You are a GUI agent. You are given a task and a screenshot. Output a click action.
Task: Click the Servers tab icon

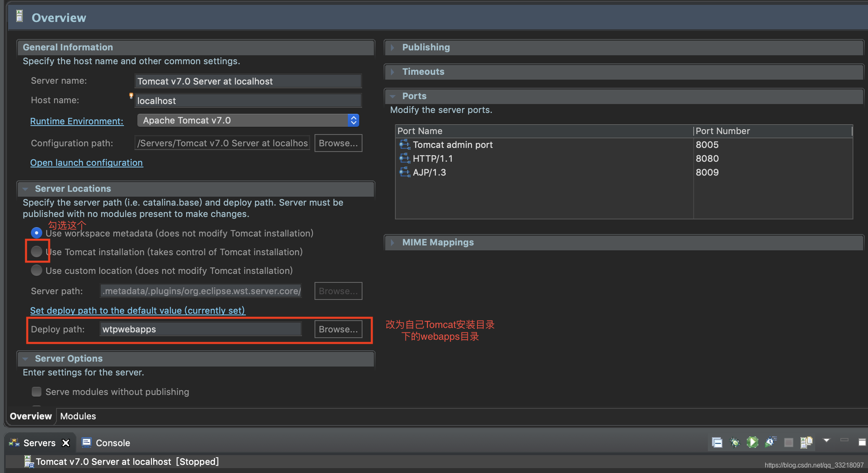[x=14, y=443]
